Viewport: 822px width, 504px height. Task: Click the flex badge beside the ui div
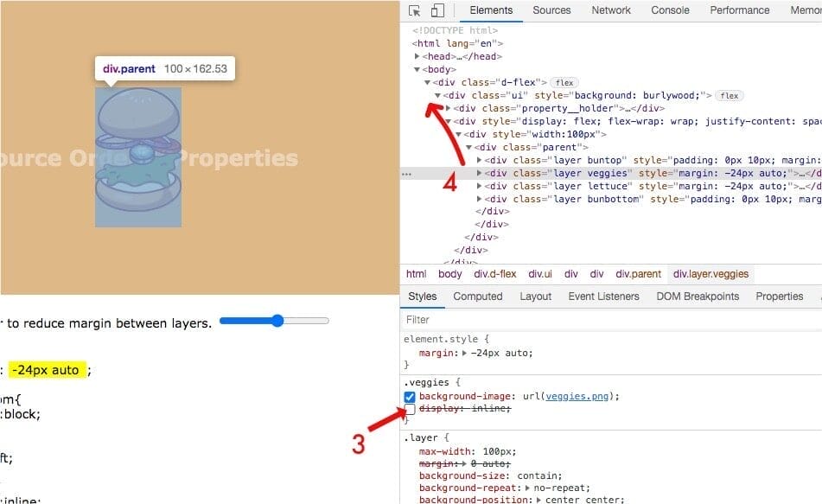coord(730,95)
